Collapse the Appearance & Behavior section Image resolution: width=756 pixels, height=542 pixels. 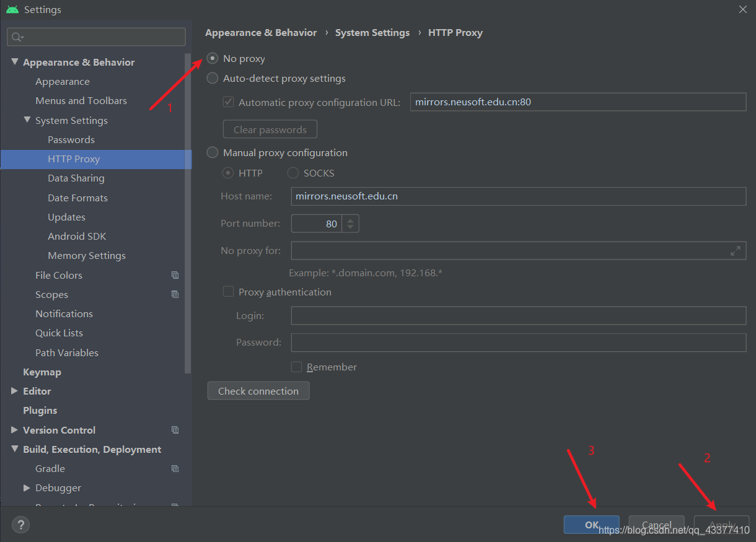pos(15,62)
